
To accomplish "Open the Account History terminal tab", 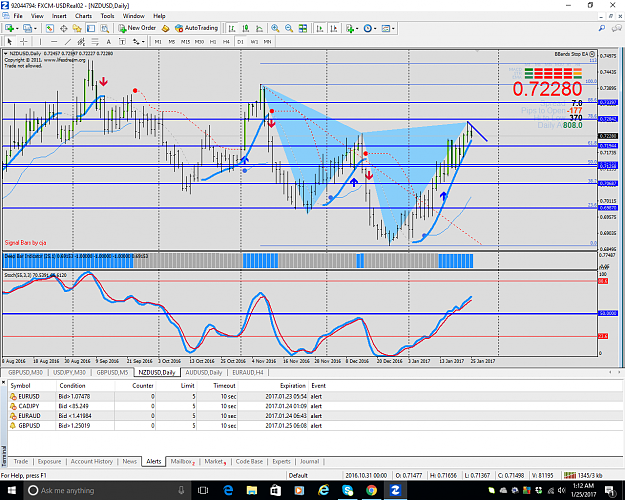I will coord(92,461).
